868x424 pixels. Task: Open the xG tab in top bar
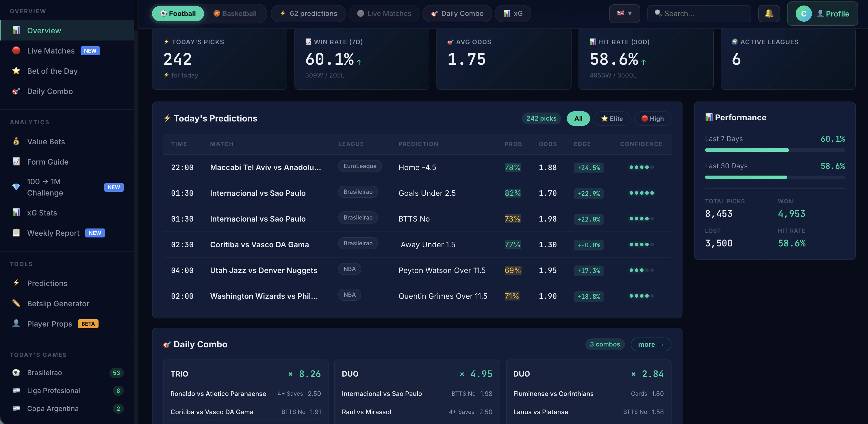pyautogui.click(x=513, y=14)
